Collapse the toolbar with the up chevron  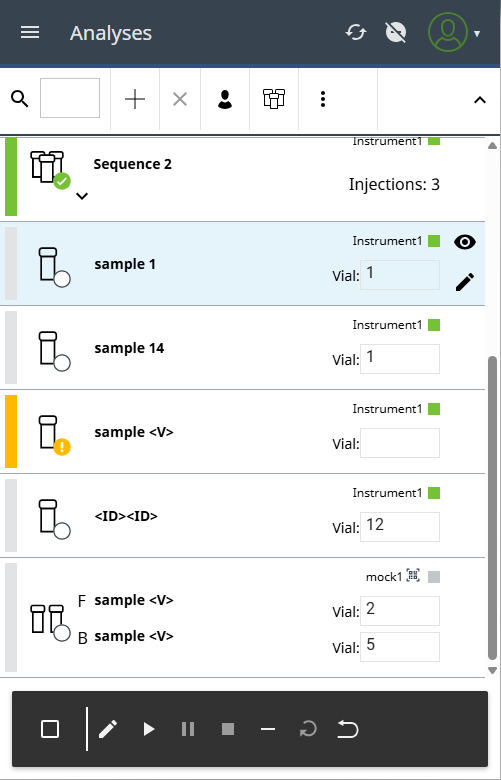[x=480, y=100]
